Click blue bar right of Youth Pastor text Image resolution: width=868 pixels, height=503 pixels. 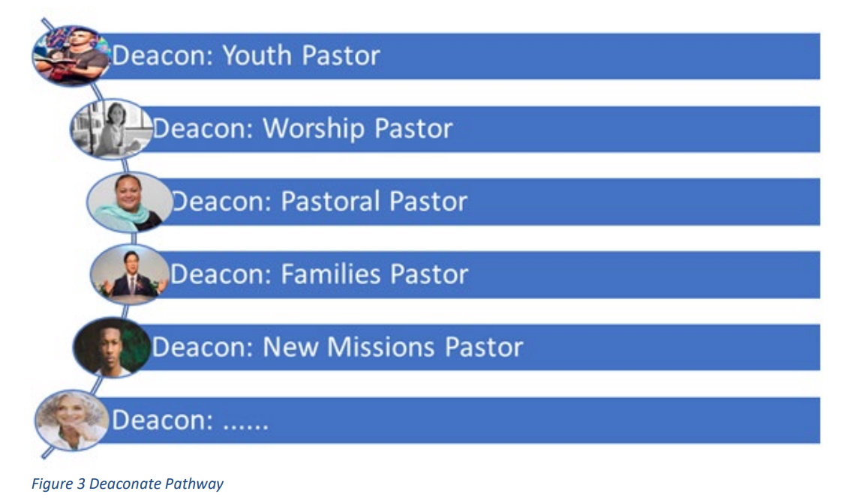click(600, 56)
